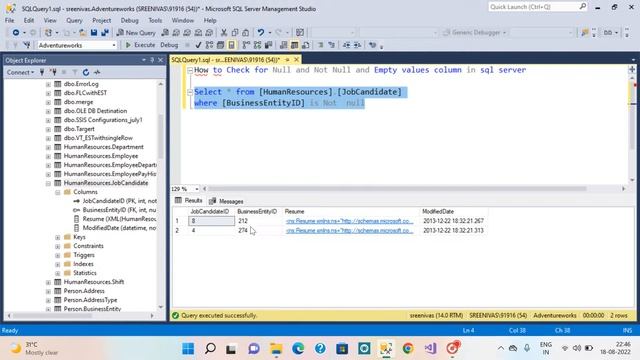
Task: Toggle Include Client Statistics icon
Action: tap(268, 45)
